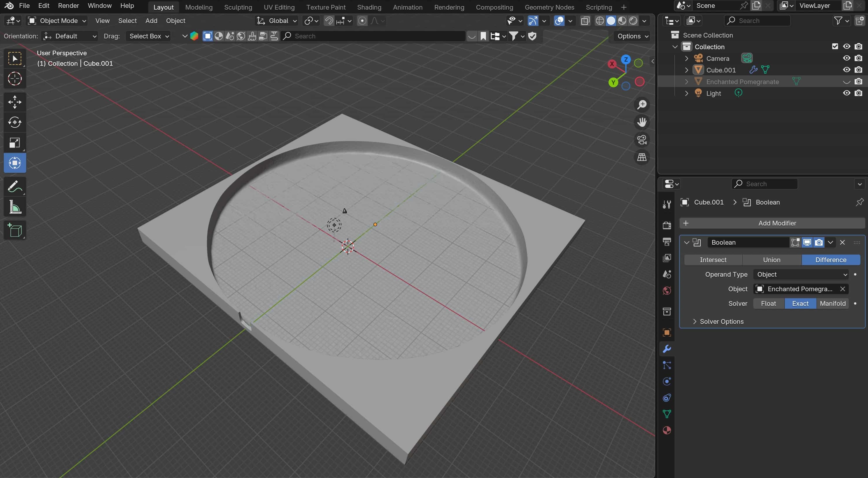Select the Measure ruler tool

pyautogui.click(x=15, y=207)
